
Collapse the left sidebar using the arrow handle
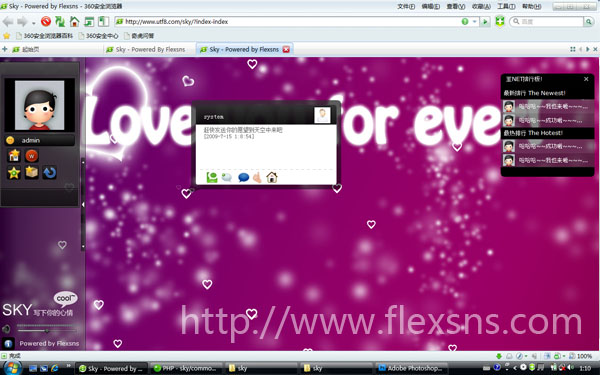pos(83,205)
